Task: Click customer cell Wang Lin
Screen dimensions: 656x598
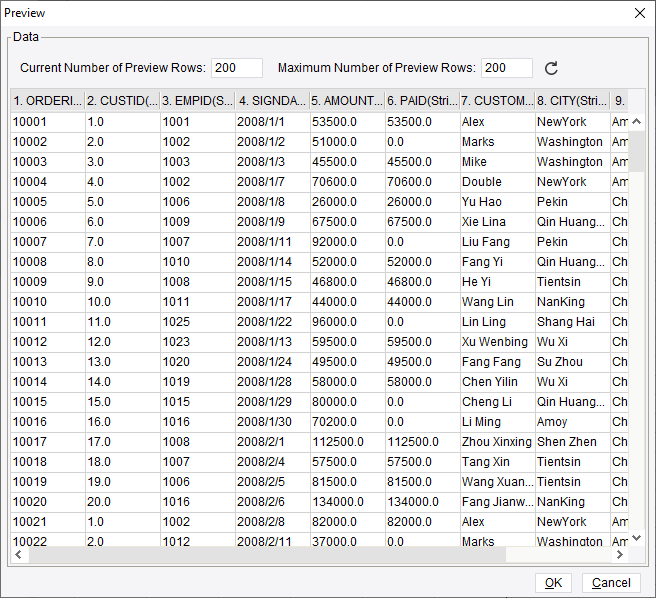Action: click(x=497, y=302)
